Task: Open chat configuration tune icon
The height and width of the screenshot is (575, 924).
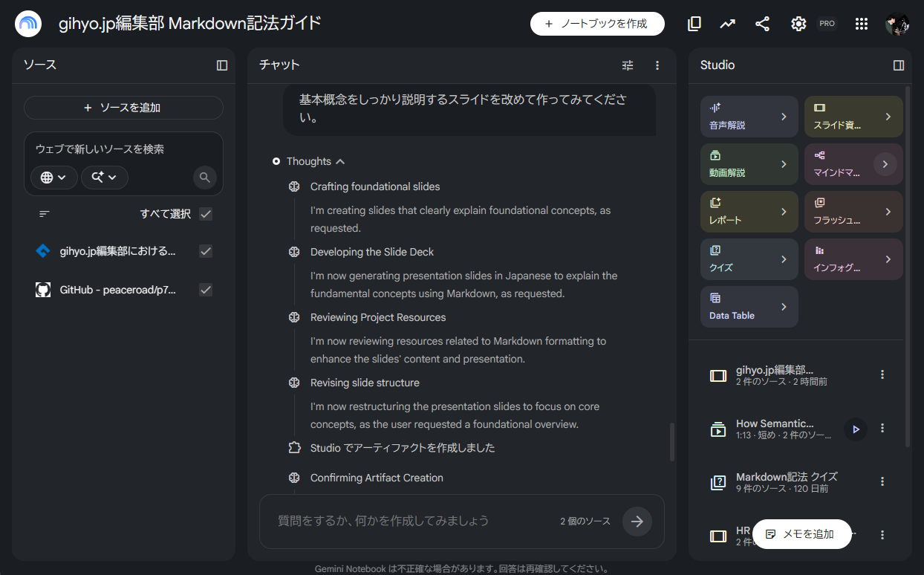Action: 628,65
